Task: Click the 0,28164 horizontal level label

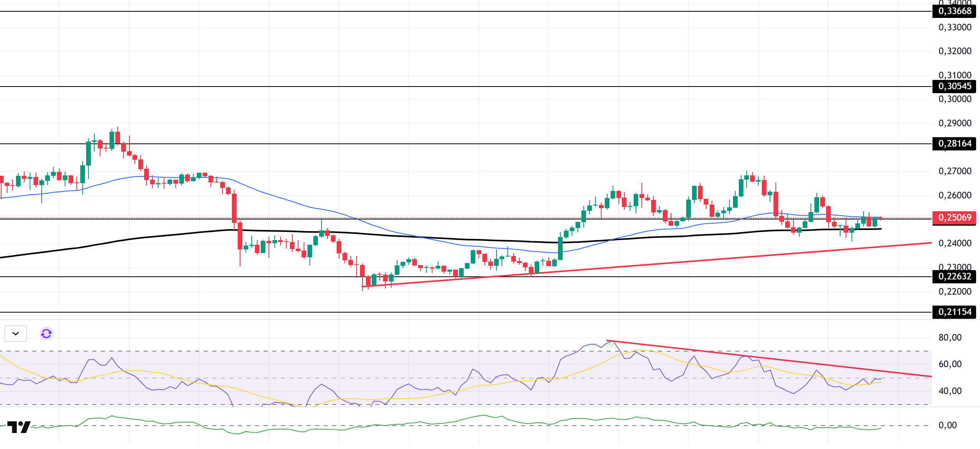Action: click(954, 143)
